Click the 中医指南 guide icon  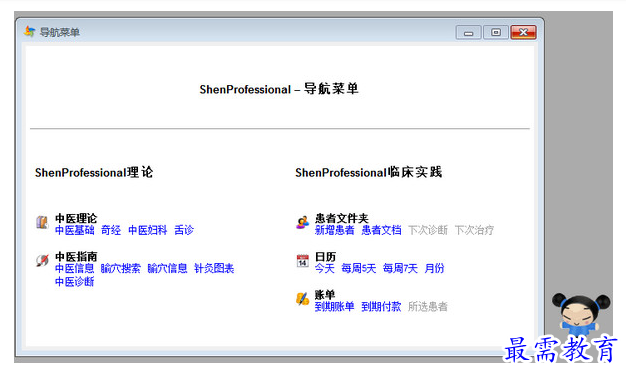point(42,260)
